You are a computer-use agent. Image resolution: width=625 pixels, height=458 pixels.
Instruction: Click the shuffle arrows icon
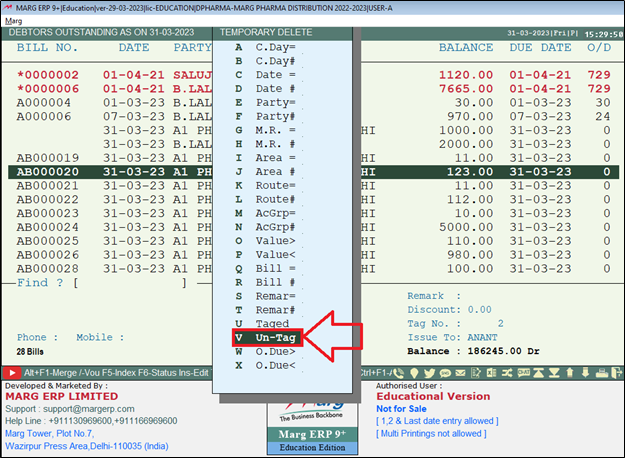(507, 373)
